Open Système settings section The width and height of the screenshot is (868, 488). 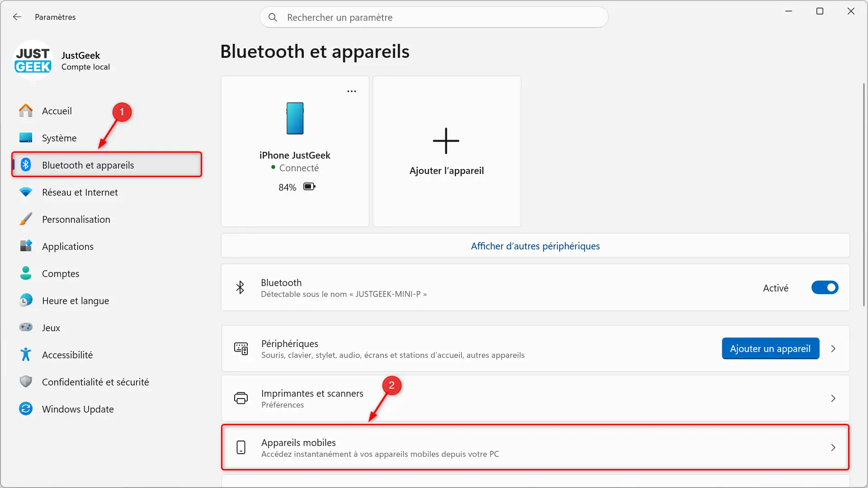107,138
